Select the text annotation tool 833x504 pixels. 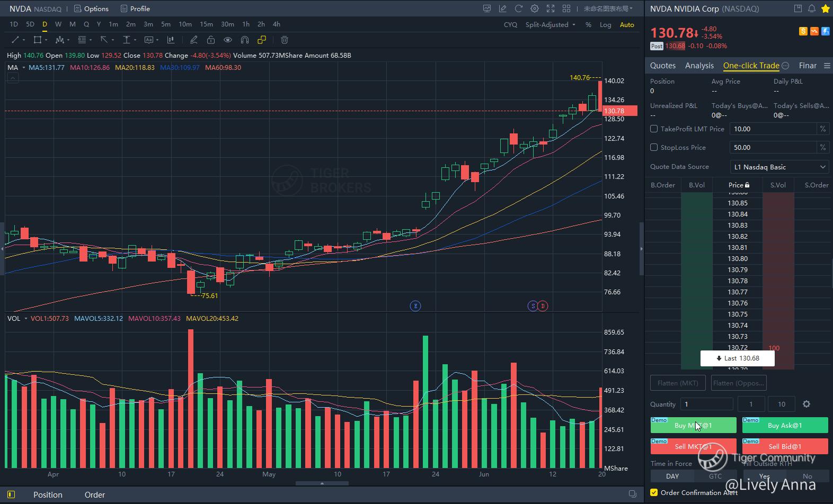tap(148, 40)
